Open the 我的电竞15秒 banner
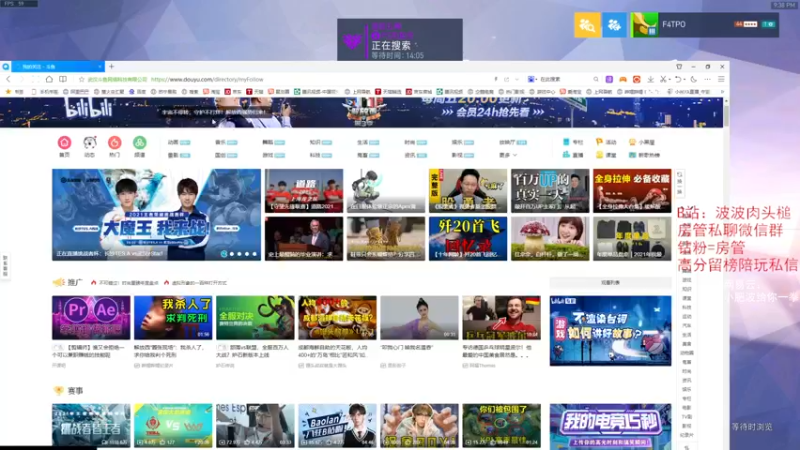The height and width of the screenshot is (450, 800). pyautogui.click(x=610, y=426)
